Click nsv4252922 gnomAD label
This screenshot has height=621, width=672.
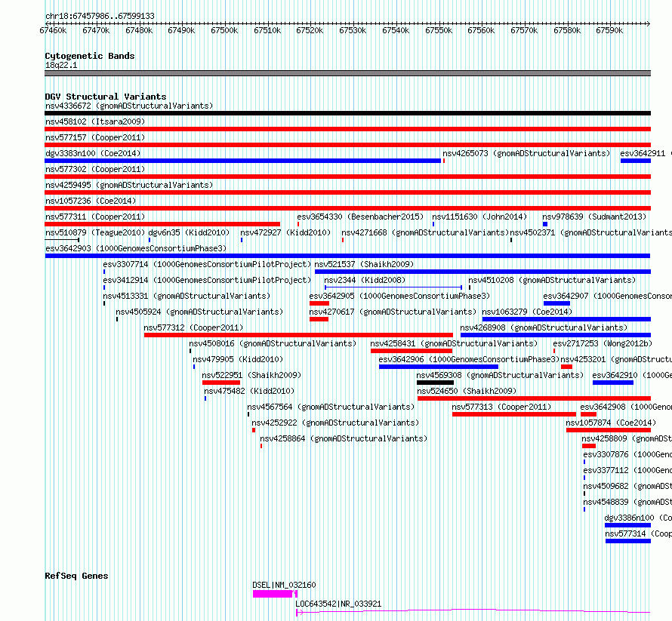[335, 423]
